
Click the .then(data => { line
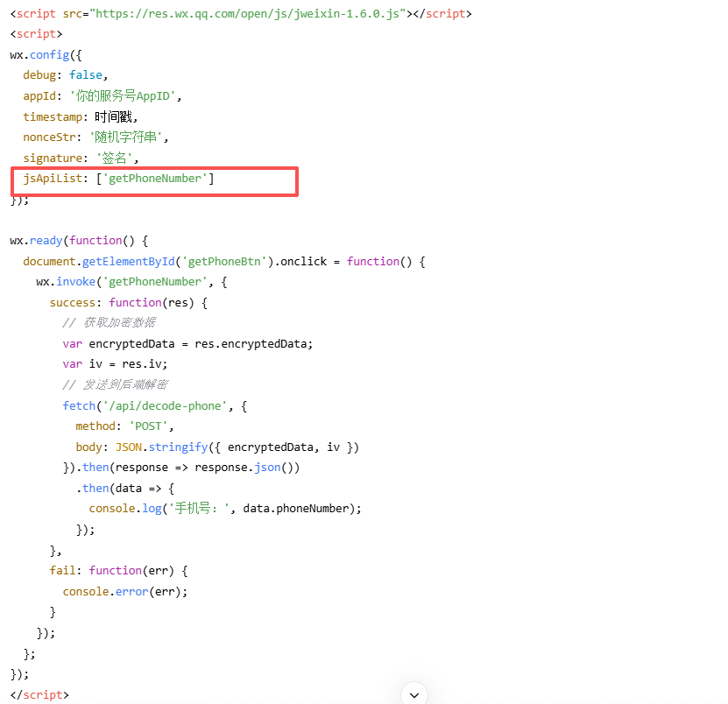(x=125, y=489)
